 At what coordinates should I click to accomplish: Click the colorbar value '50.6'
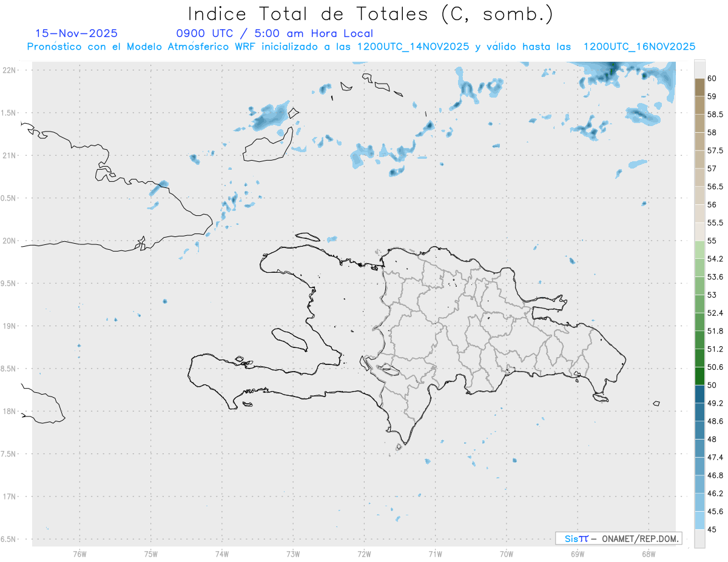pos(715,367)
